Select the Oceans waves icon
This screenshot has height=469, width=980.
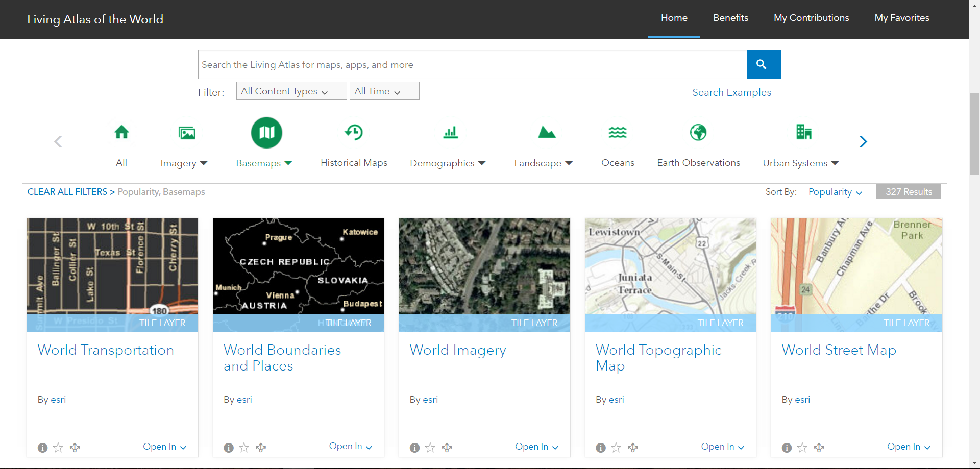pos(618,132)
